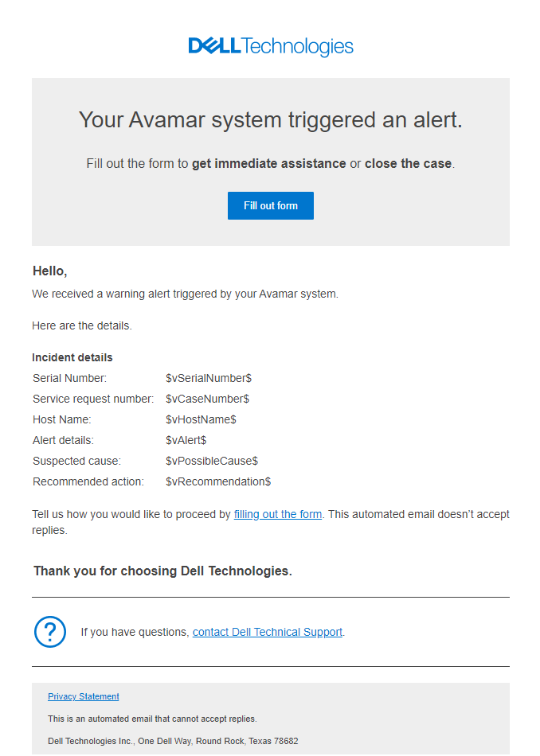Click the alert headline text
Viewport: 540px width, 756px height.
(x=270, y=119)
